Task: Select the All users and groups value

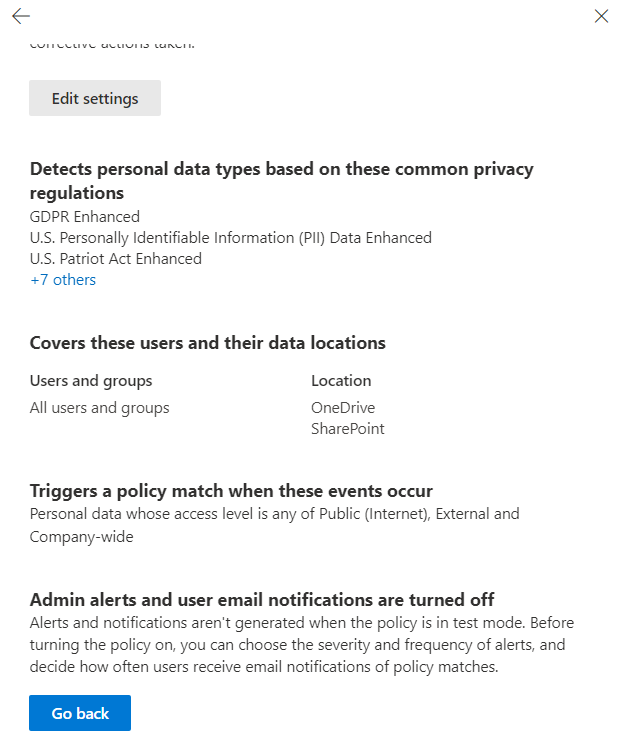Action: tap(100, 408)
